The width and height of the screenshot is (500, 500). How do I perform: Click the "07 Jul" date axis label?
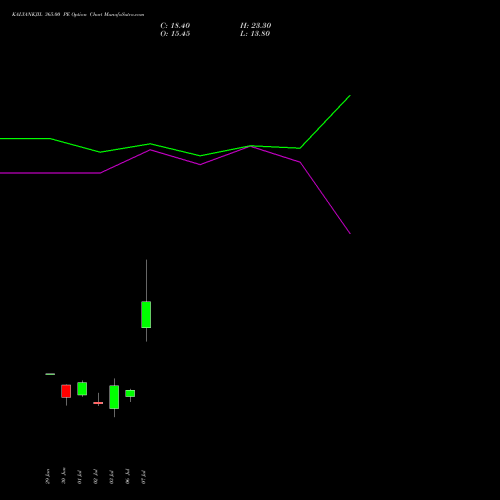tap(144, 477)
